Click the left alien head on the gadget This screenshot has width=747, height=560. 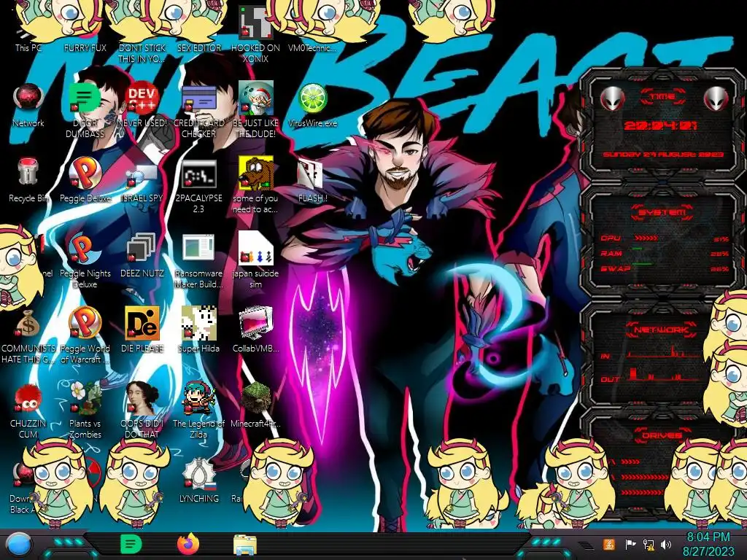612,98
